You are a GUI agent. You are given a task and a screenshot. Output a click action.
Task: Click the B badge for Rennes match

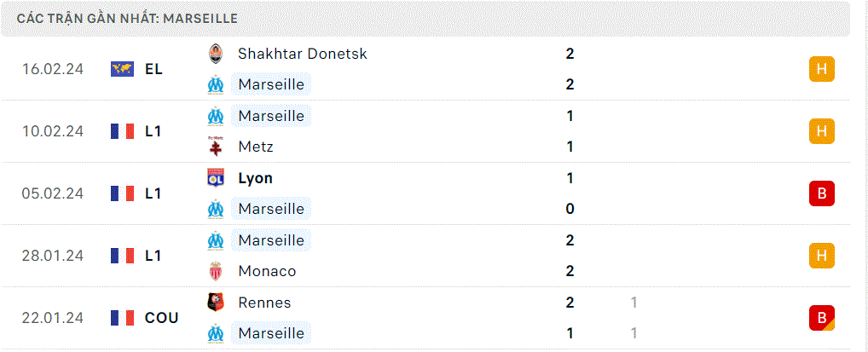tap(821, 318)
